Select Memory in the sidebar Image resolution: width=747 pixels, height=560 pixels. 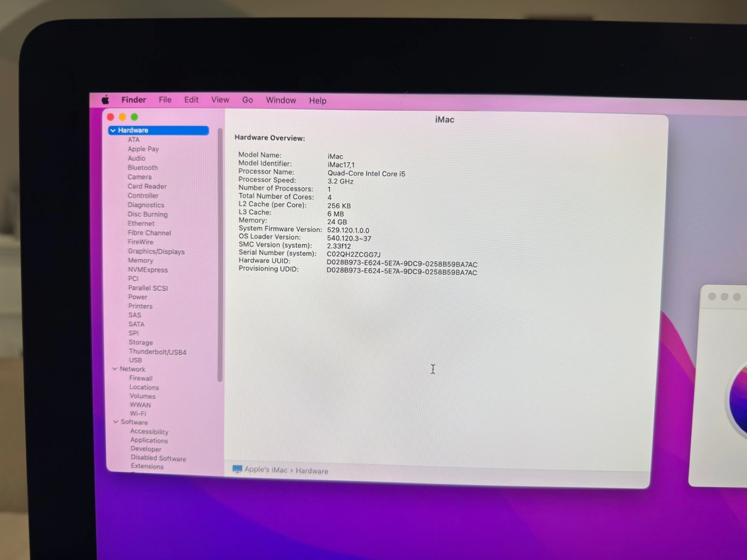141,260
